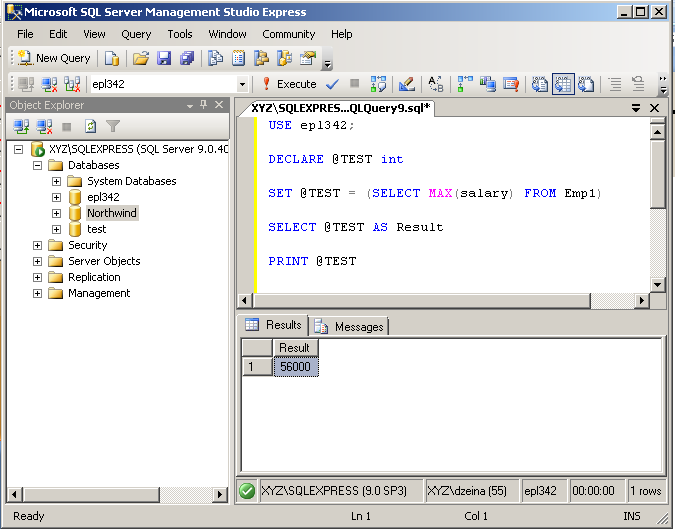
Task: Specify Values for Template Parameters icon
Action: pos(436,84)
